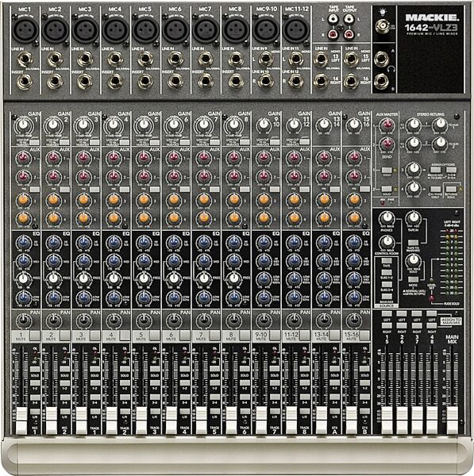The width and height of the screenshot is (474, 476).
Task: Click the channel 1 PAN knob
Action: click(23, 320)
